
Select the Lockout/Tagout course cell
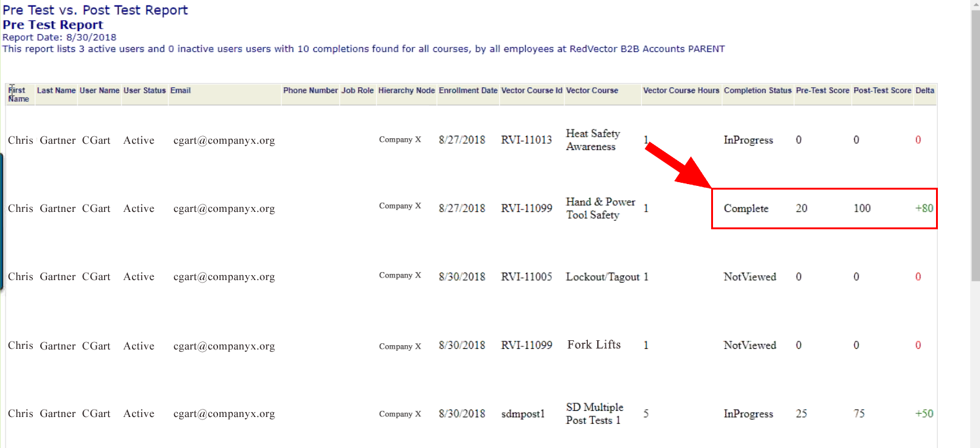[x=602, y=277]
